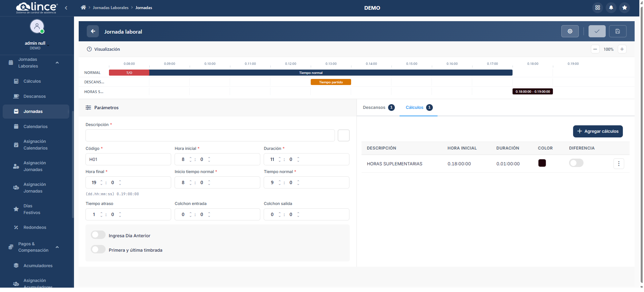Enable Ingresa Dia Anterior switch
This screenshot has width=644, height=292.
tap(98, 235)
